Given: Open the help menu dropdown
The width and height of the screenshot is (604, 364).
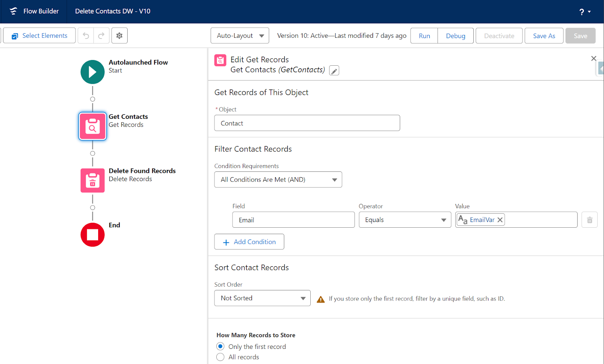Looking at the screenshot, I should pyautogui.click(x=584, y=12).
